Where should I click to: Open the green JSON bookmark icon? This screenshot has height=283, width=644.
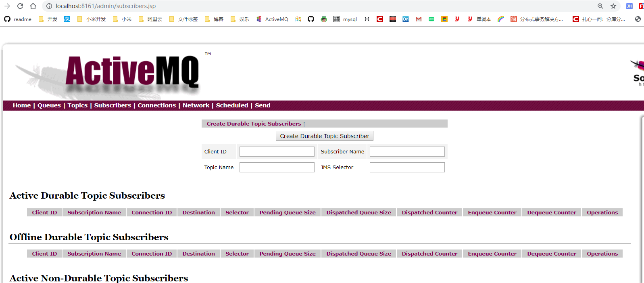[431, 19]
